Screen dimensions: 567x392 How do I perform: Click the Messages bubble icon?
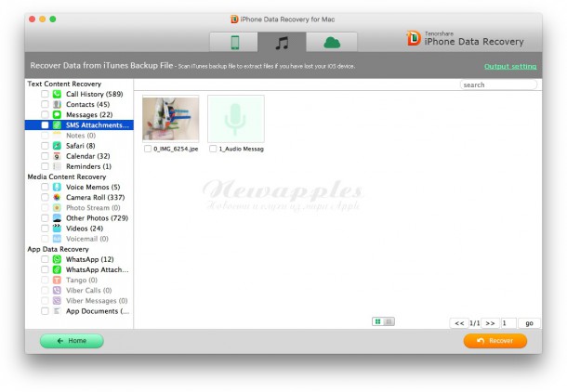(x=57, y=115)
